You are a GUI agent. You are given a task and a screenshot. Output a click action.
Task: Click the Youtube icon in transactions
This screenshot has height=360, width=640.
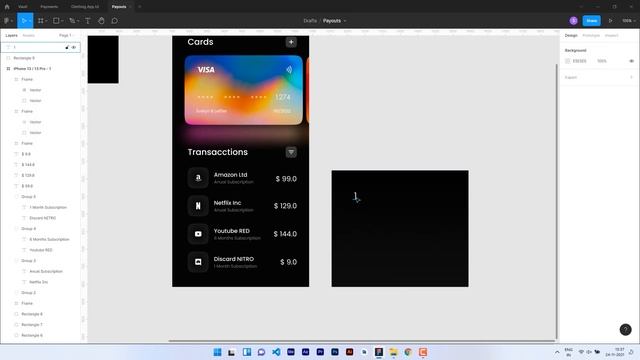tap(198, 234)
